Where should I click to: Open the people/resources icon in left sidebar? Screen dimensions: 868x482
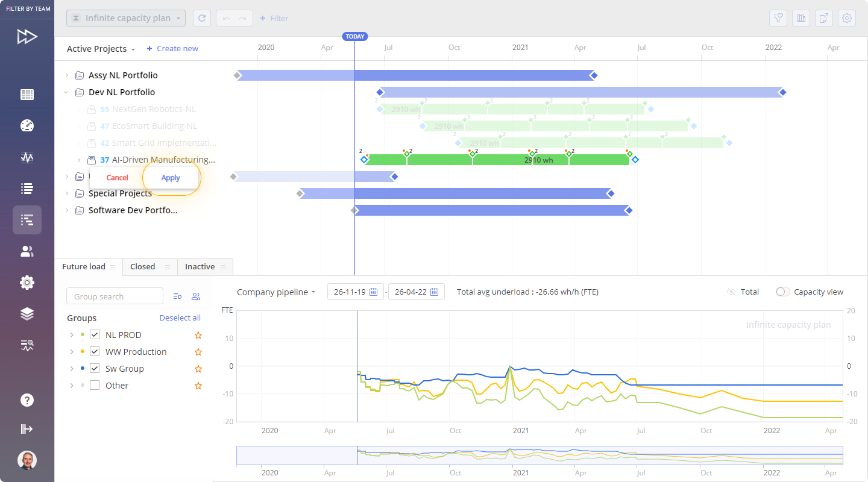[x=27, y=251]
